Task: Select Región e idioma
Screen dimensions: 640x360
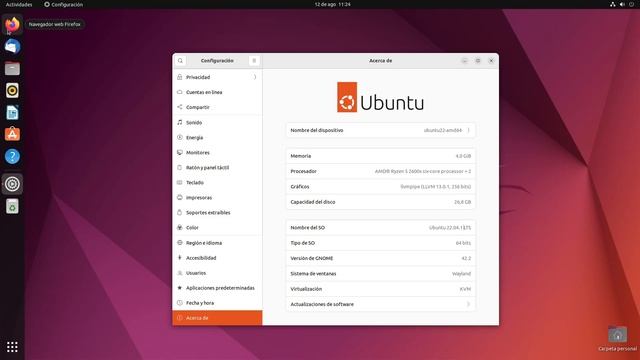Action: coord(217,243)
